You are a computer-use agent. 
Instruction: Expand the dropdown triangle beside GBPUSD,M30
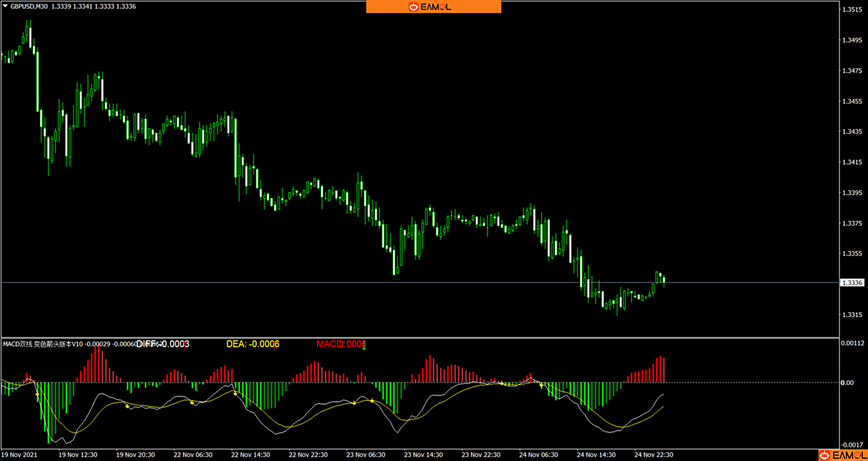pyautogui.click(x=5, y=6)
